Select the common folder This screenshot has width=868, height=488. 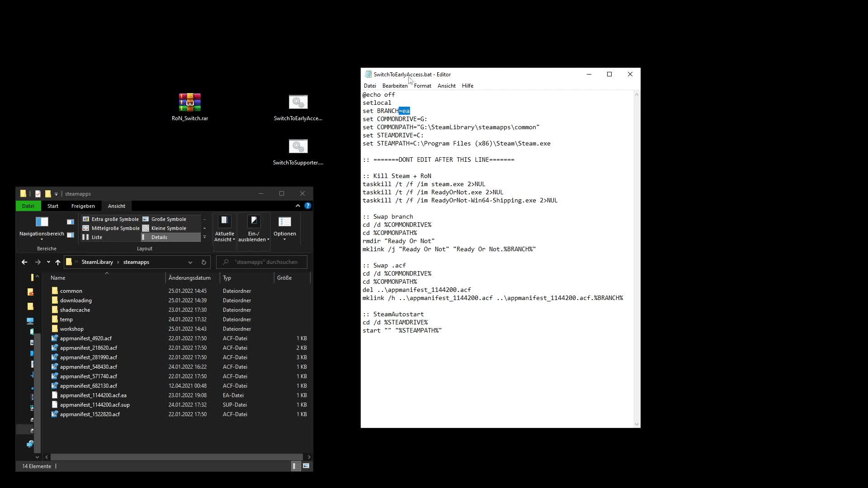click(x=179, y=291)
